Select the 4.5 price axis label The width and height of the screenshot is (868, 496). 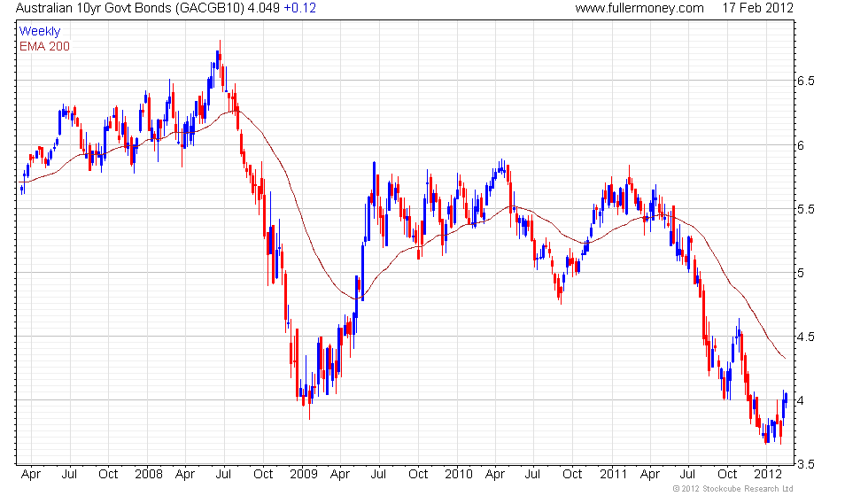805,337
